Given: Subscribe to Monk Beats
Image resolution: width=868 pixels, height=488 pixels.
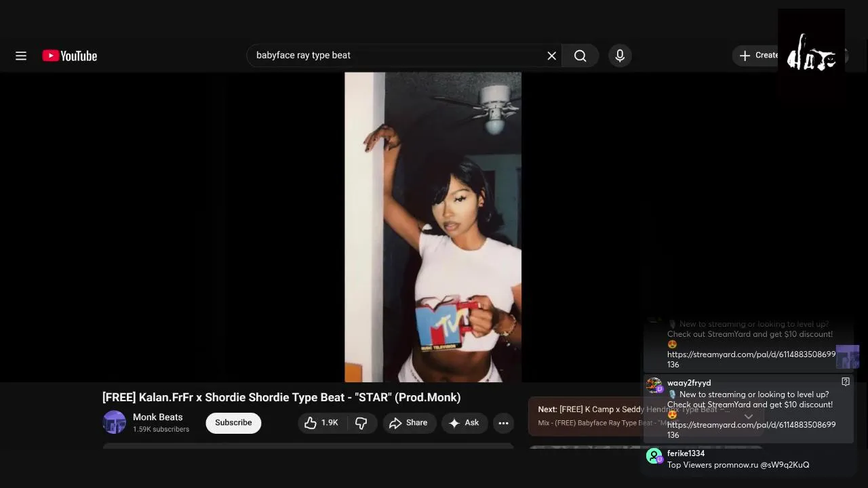Looking at the screenshot, I should pyautogui.click(x=233, y=422).
